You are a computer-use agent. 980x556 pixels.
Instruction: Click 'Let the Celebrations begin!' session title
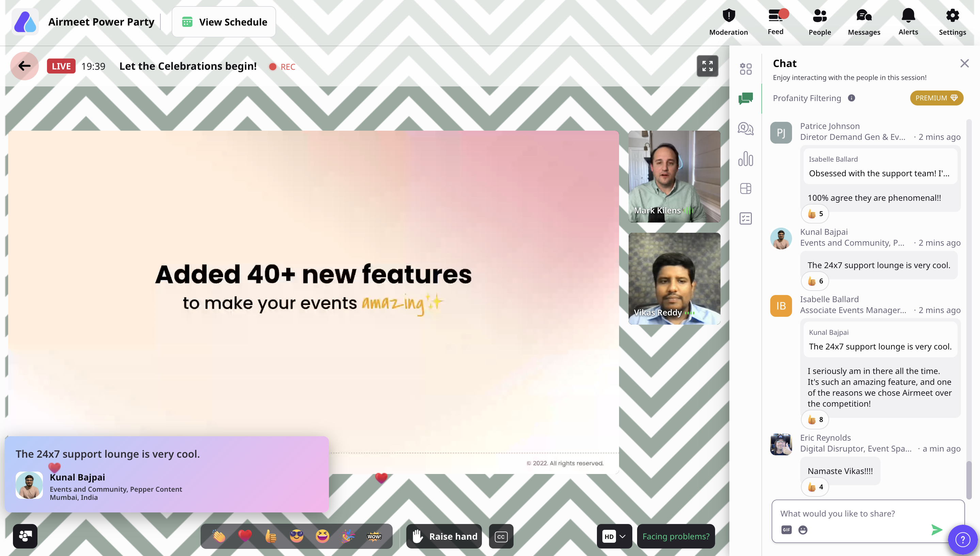[x=188, y=66]
